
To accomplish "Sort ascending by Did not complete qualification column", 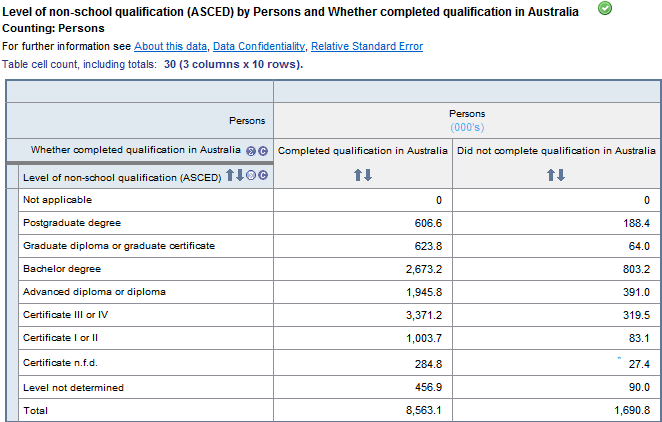I will click(551, 175).
